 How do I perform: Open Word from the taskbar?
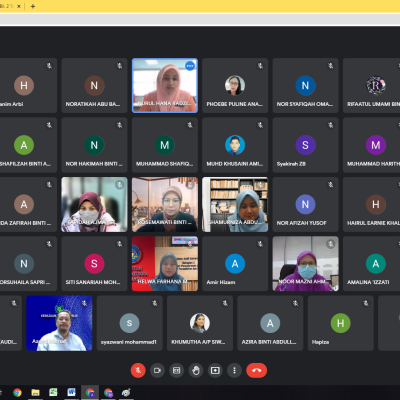[x=71, y=392]
